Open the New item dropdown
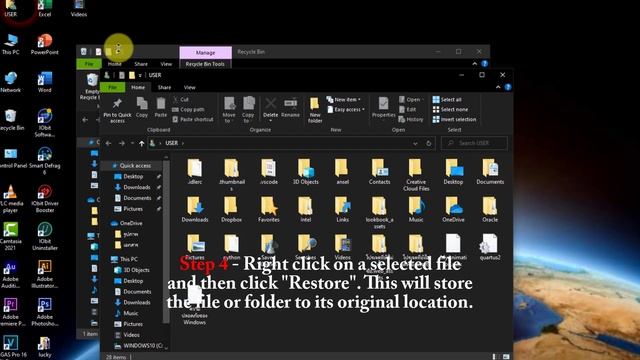The image size is (640, 360). pyautogui.click(x=344, y=100)
